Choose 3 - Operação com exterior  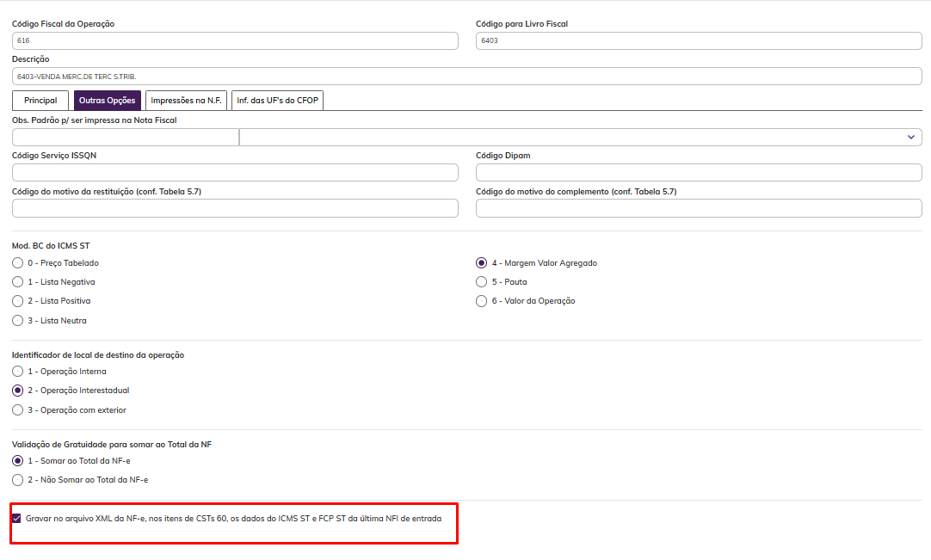click(18, 409)
